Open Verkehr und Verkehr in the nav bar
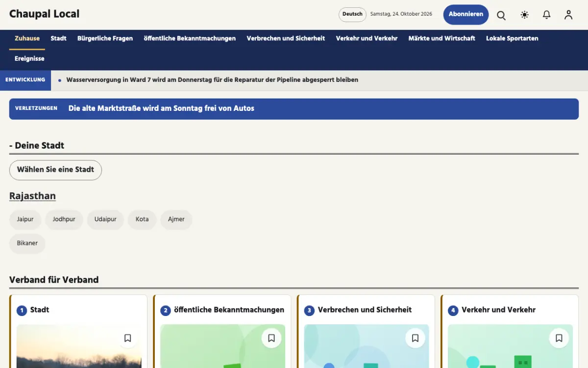The height and width of the screenshot is (368, 588). point(367,38)
